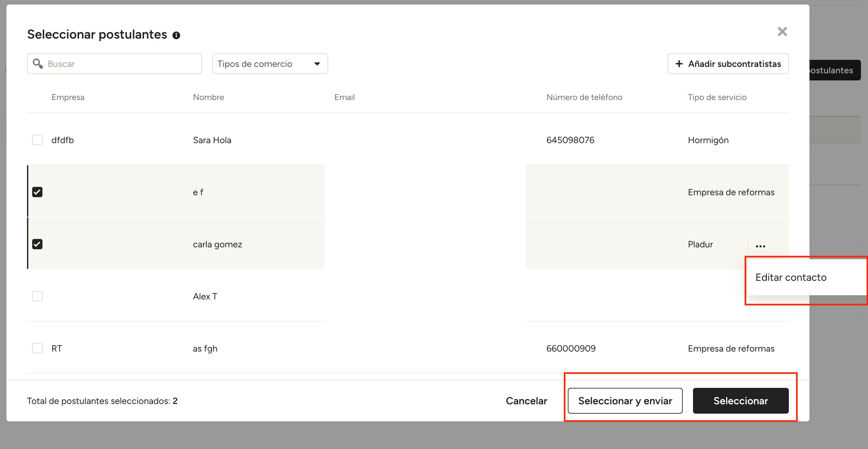Viewport: 868px width, 449px height.
Task: Click the three-dots menu on carla gomez row
Action: point(760,246)
